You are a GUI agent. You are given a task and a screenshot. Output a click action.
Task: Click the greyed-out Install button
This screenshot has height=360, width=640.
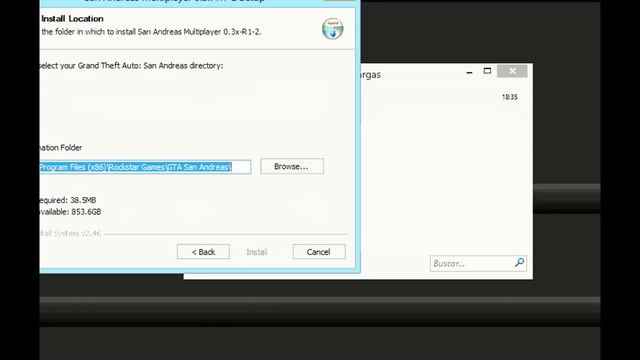257,252
